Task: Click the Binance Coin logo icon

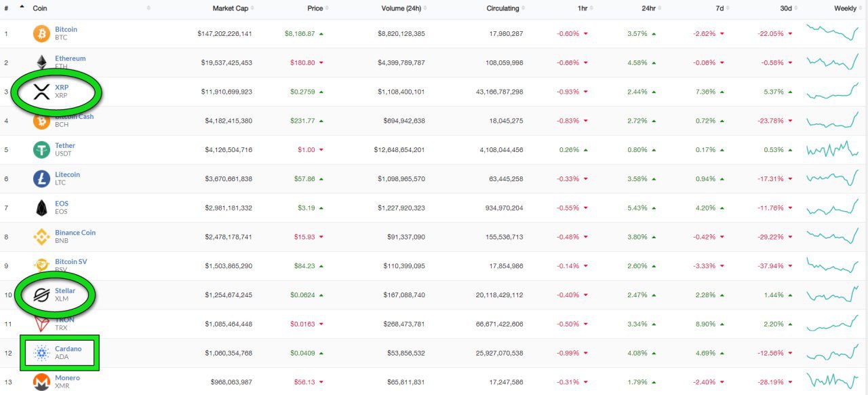Action: 42,237
